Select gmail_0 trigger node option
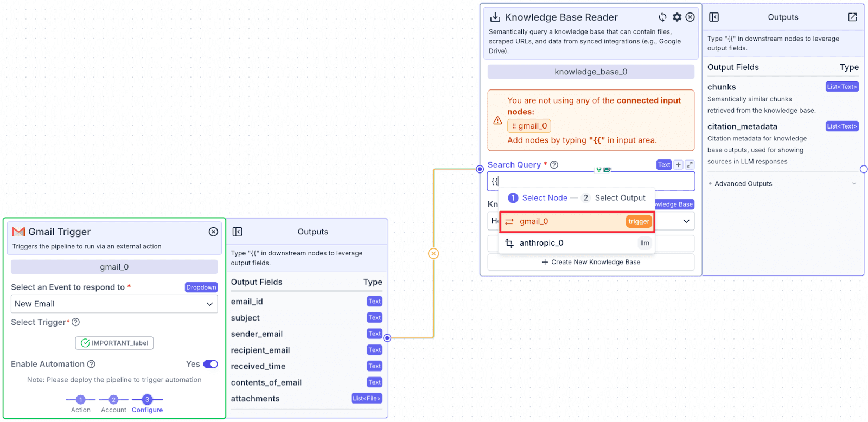Screen dimensions: 868x422 point(577,221)
